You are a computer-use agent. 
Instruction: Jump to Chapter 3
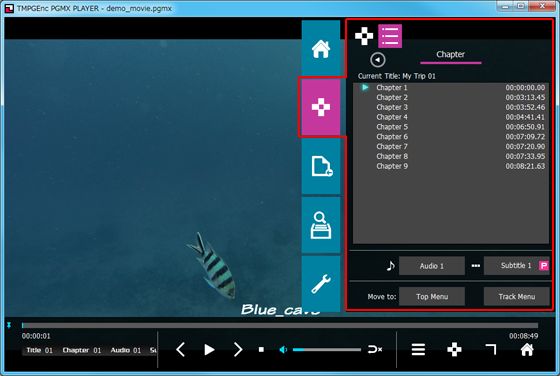point(451,107)
